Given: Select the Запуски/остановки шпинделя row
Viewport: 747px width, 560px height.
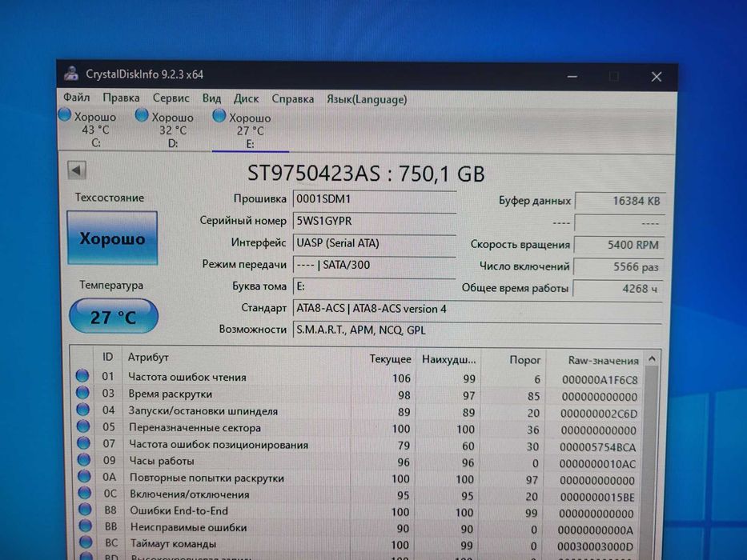Looking at the screenshot, I should tap(357, 411).
